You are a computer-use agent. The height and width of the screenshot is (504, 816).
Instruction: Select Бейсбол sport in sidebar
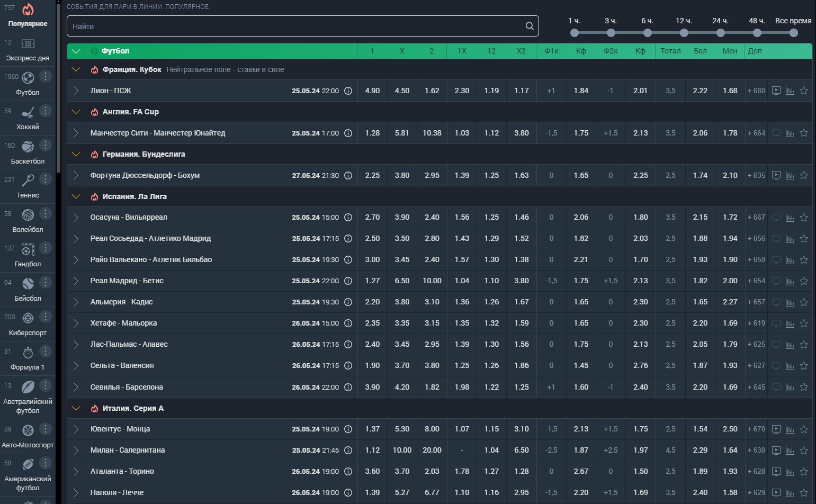(x=28, y=290)
